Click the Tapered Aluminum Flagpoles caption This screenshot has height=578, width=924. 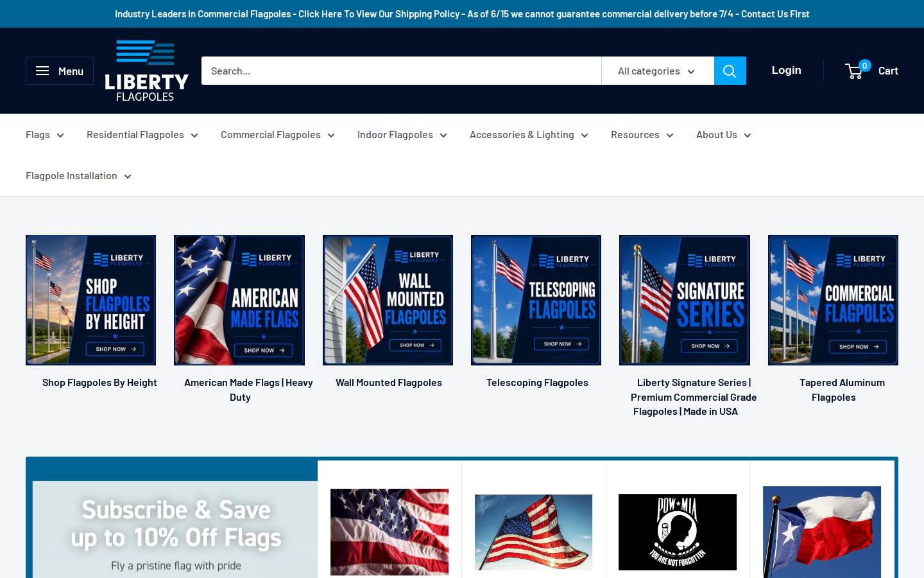[x=842, y=390]
